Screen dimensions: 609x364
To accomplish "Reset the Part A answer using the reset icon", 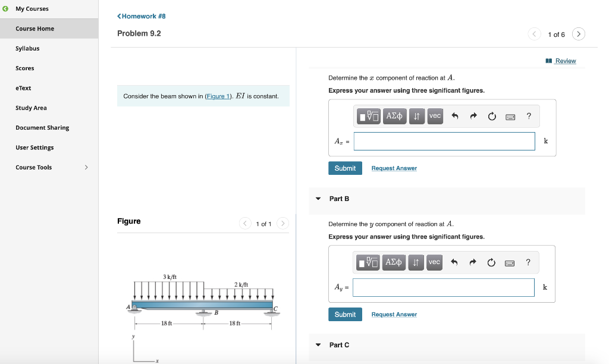I will [492, 116].
